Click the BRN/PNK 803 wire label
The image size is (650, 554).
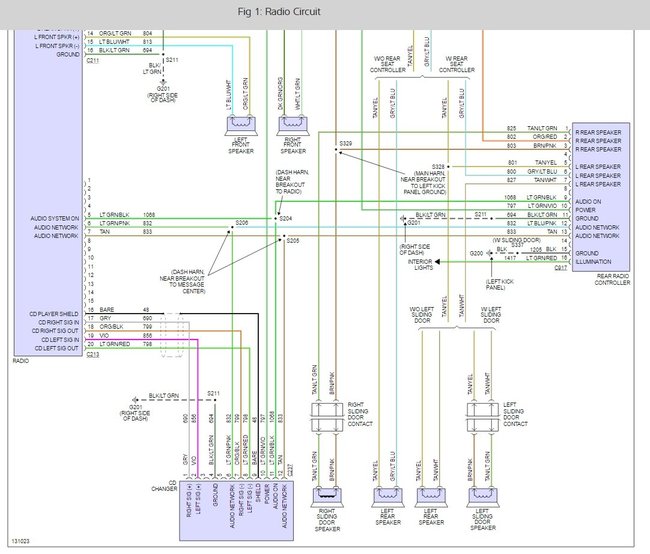(x=532, y=146)
